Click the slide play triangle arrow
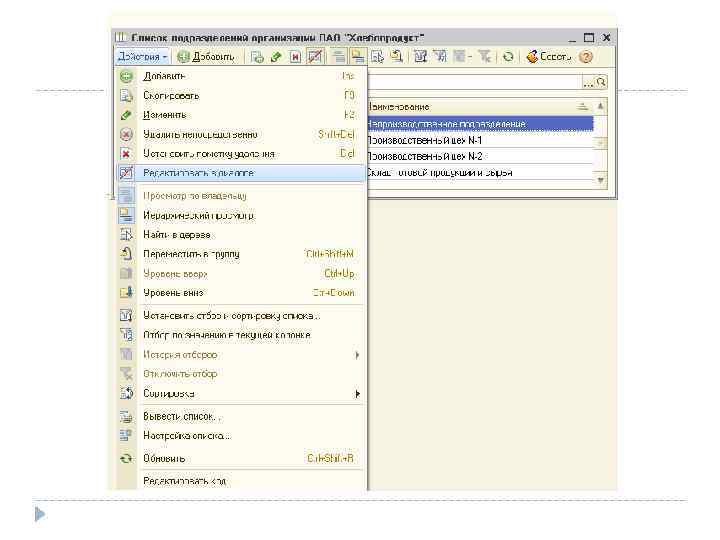Viewport: 720px width, 540px height. click(40, 514)
